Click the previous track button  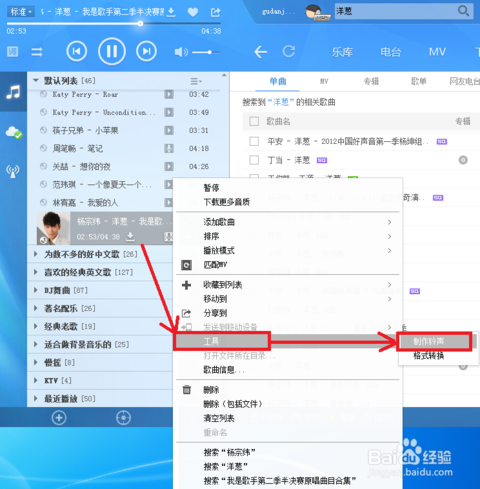(77, 52)
